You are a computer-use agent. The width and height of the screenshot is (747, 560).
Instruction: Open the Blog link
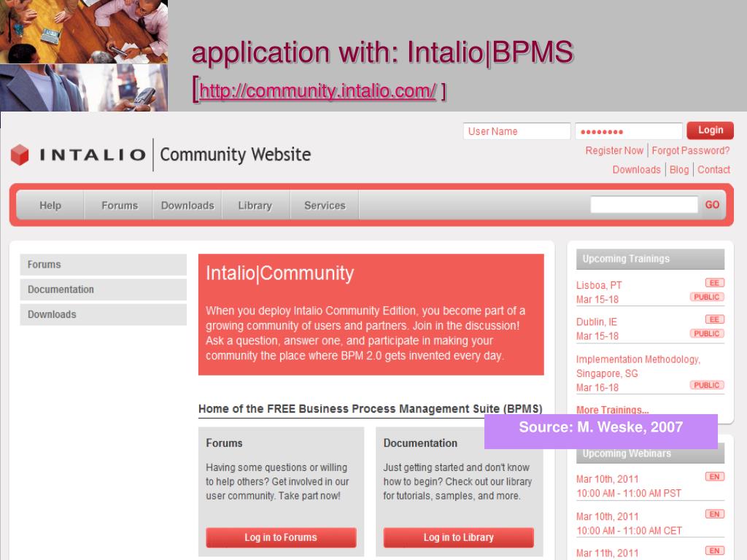pyautogui.click(x=679, y=169)
